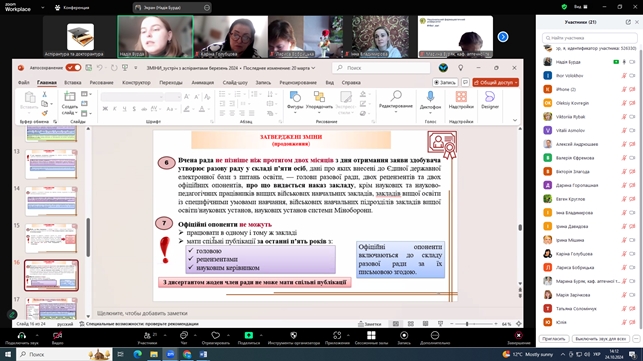The image size is (643, 361).
Task: Open the comments speech-bubble icon
Action: (x=465, y=82)
